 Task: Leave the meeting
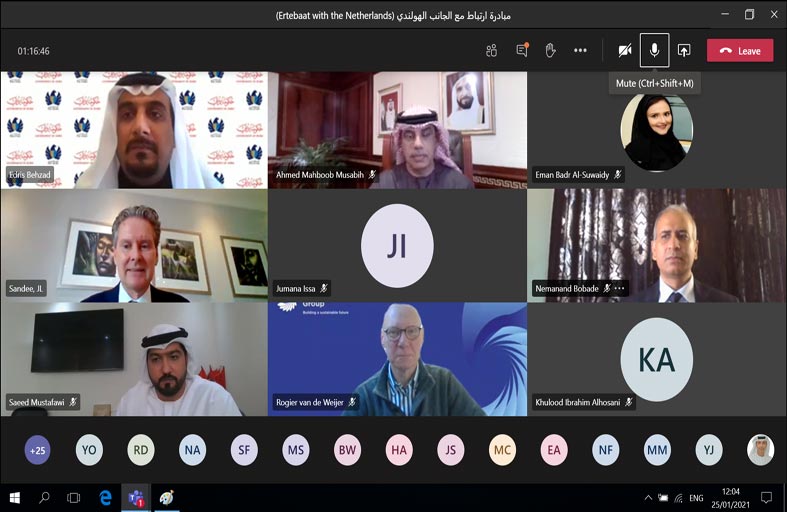739,50
